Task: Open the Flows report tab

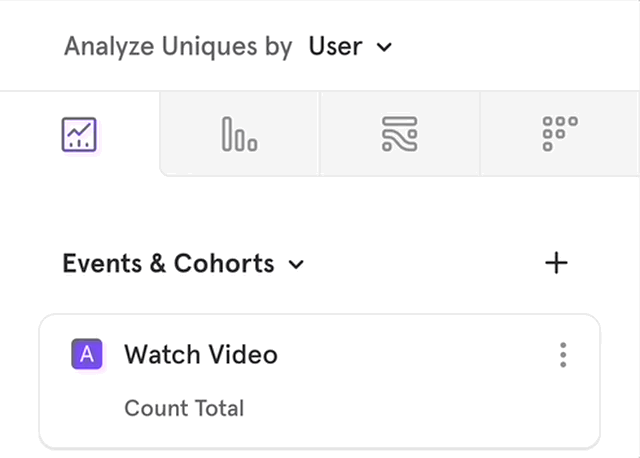Action: (400, 134)
